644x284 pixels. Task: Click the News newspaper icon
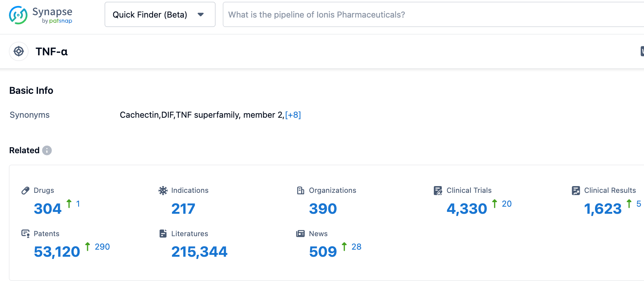click(x=301, y=234)
